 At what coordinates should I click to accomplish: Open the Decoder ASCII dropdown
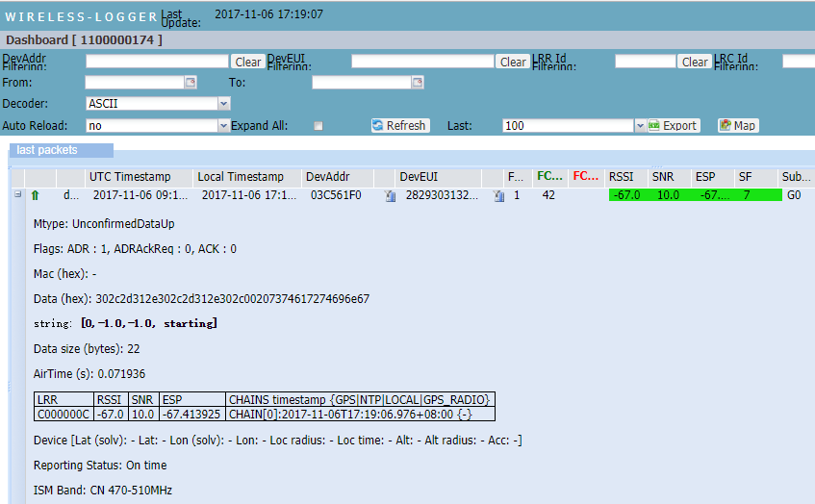223,104
